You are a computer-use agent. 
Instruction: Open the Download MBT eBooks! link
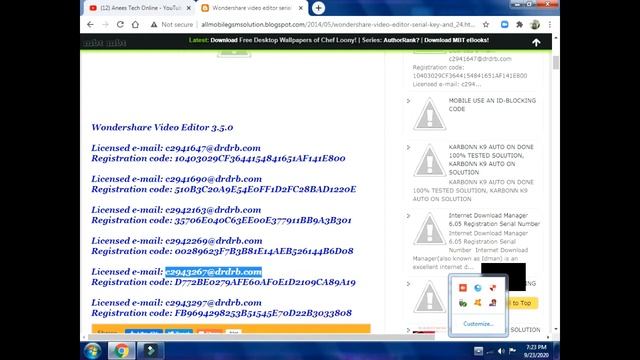click(x=456, y=40)
